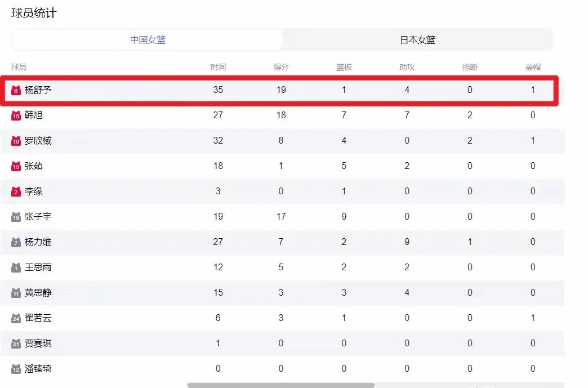The height and width of the screenshot is (388, 588).
Task: Open player name 王思雨
Action: click(38, 267)
